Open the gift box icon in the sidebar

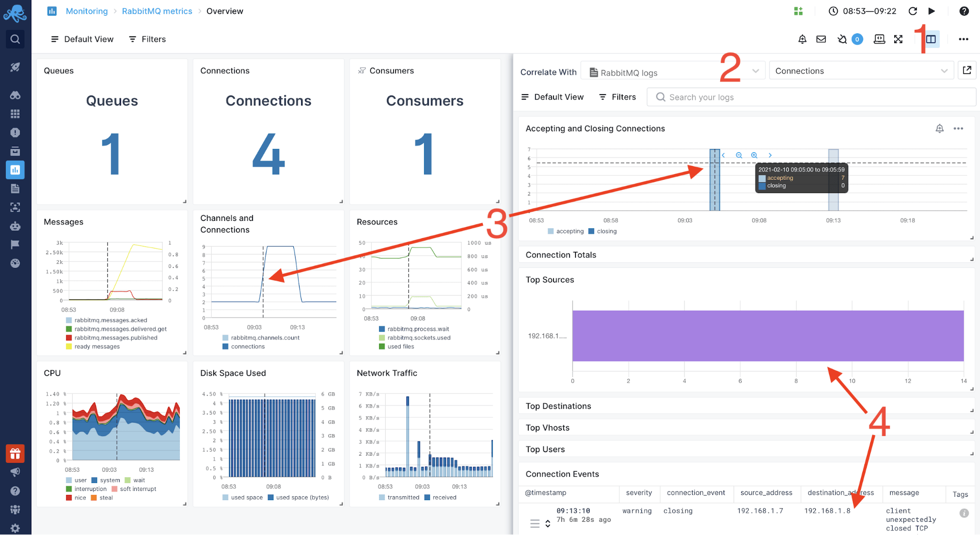coord(15,454)
